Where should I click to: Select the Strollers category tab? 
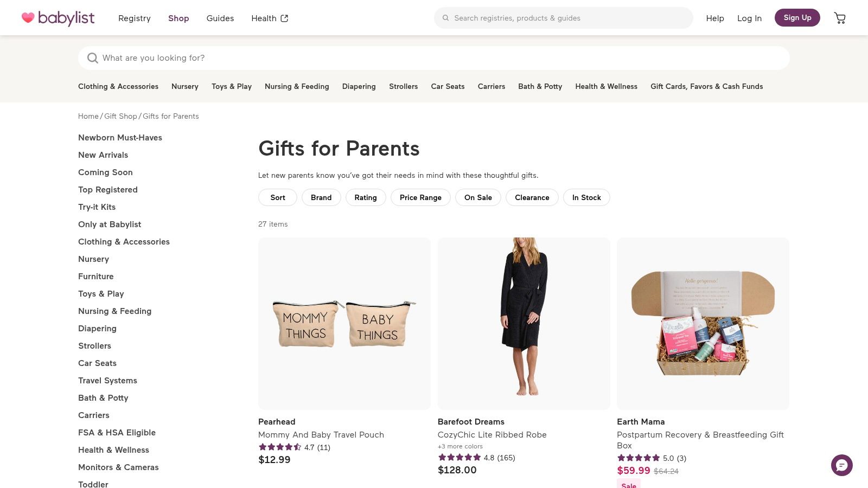403,86
